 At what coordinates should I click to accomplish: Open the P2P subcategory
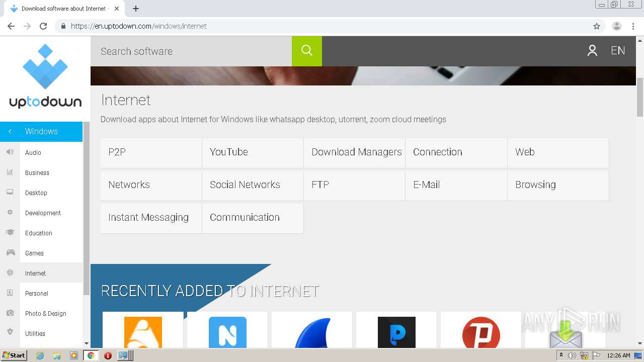[x=151, y=152]
